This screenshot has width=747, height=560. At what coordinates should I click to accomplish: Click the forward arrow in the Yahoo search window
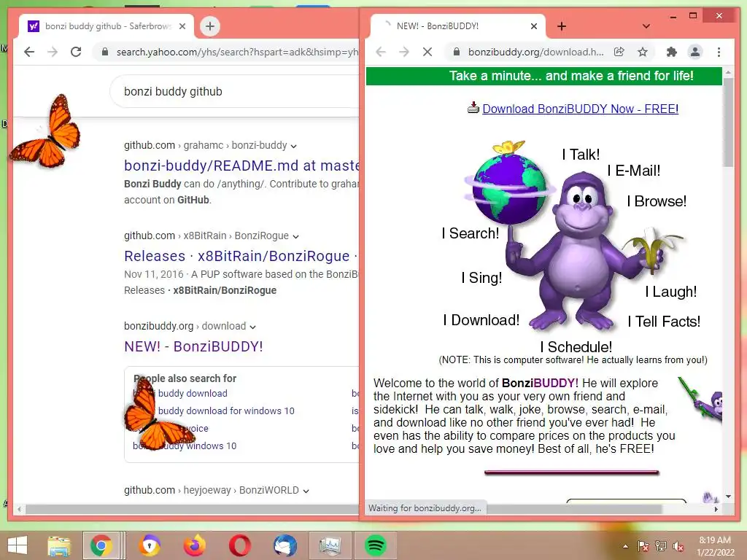tap(53, 52)
